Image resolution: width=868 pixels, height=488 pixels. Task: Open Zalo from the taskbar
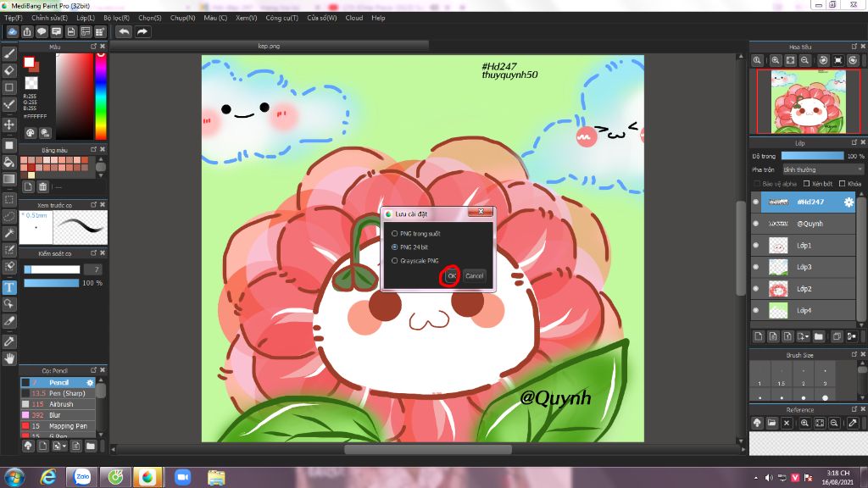82,477
